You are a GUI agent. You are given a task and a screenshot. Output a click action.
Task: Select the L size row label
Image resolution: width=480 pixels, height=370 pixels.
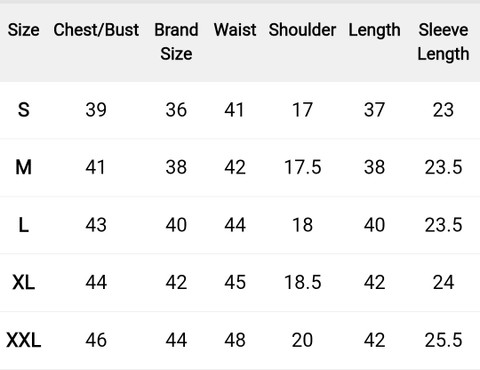[23, 225]
